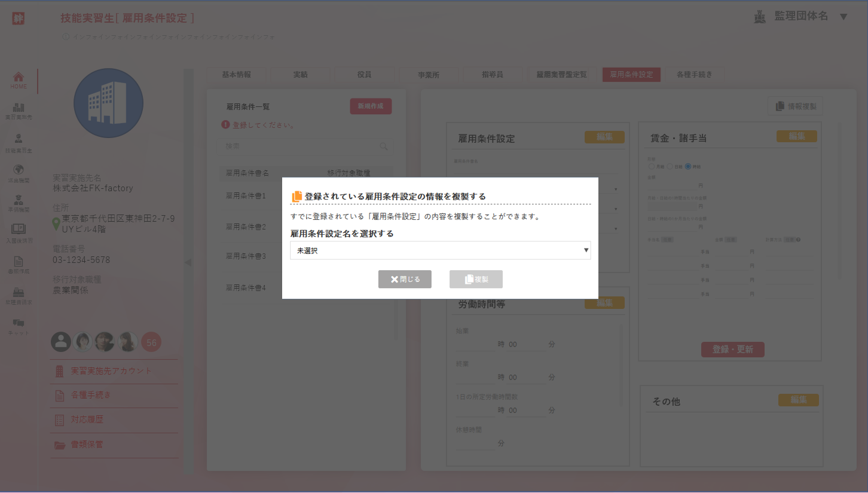Select the HOME icon in the sidebar
Image resolution: width=868 pixels, height=493 pixels.
tap(18, 79)
